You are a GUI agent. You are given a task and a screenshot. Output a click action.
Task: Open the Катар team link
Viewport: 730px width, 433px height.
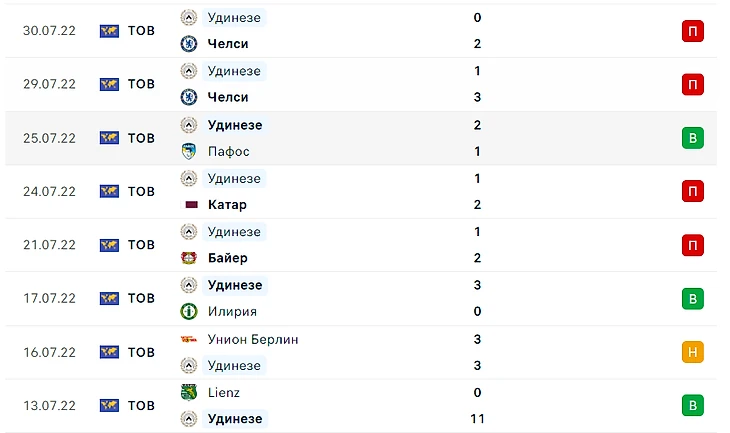(x=226, y=205)
